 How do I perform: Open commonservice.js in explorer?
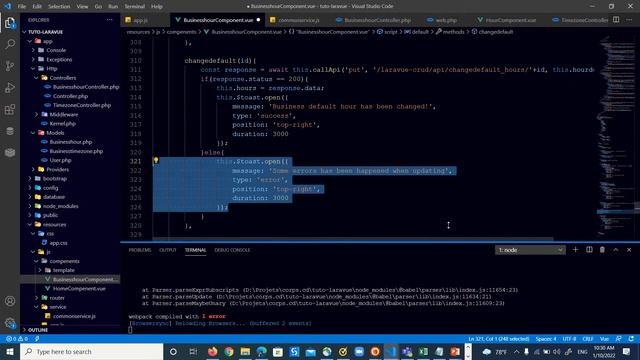[74, 316]
